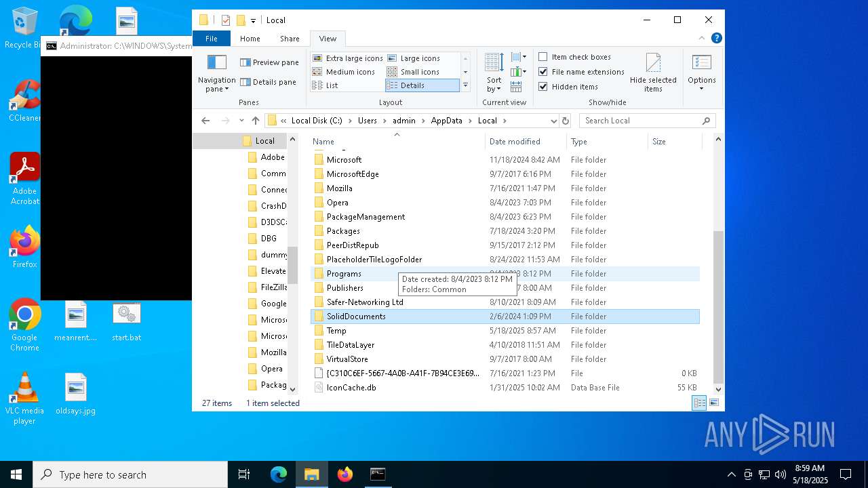Open the Navigation pane menu
The height and width of the screenshot is (488, 868).
(216, 74)
